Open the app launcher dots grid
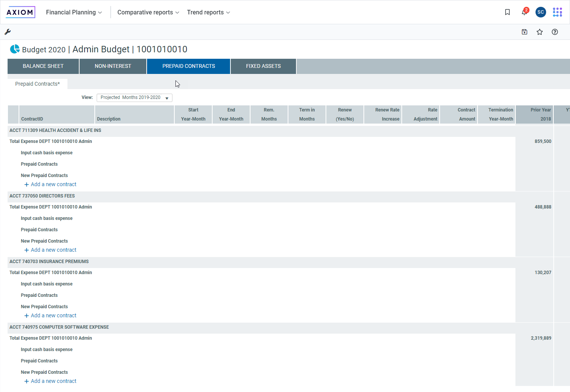 [557, 12]
